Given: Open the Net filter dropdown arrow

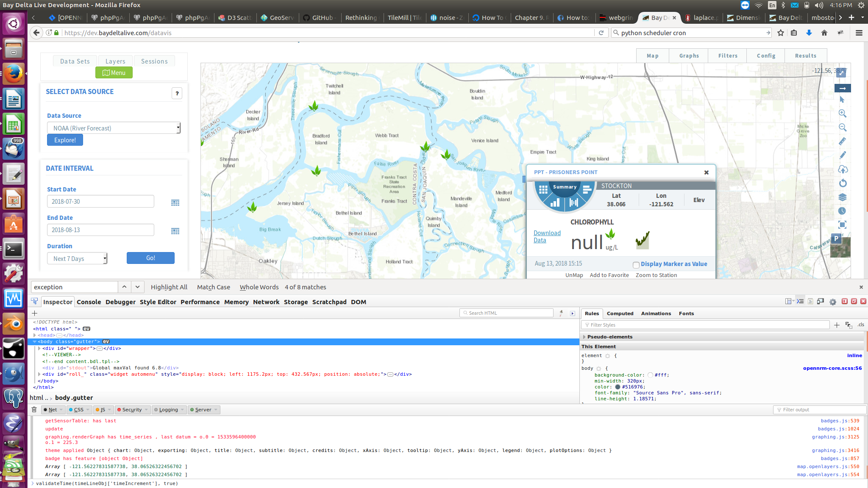Looking at the screenshot, I should (x=61, y=410).
